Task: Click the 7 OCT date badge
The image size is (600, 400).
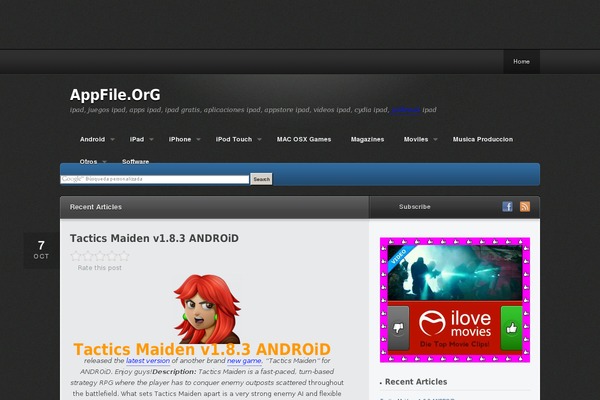Action: coord(41,250)
